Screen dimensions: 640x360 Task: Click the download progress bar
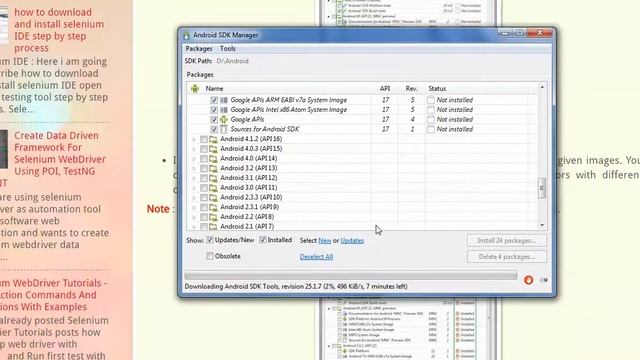(x=351, y=276)
